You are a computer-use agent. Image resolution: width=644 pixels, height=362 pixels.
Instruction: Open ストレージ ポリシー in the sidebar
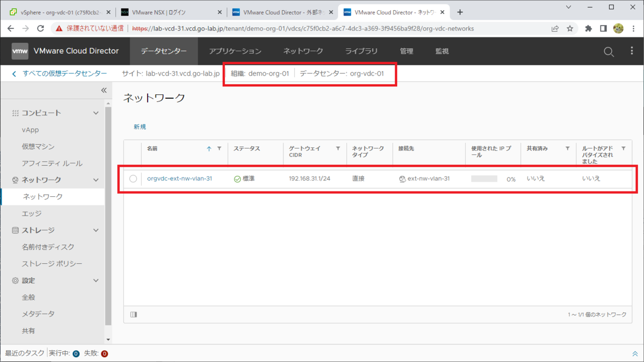pyautogui.click(x=53, y=264)
